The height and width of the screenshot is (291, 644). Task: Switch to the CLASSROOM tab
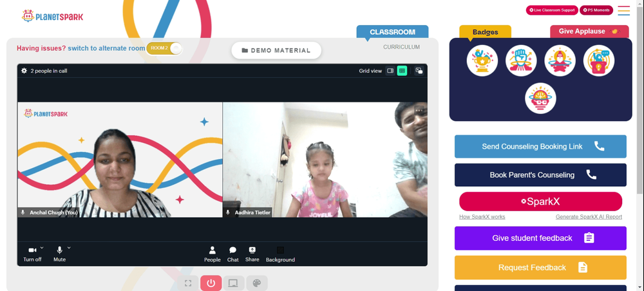click(392, 32)
